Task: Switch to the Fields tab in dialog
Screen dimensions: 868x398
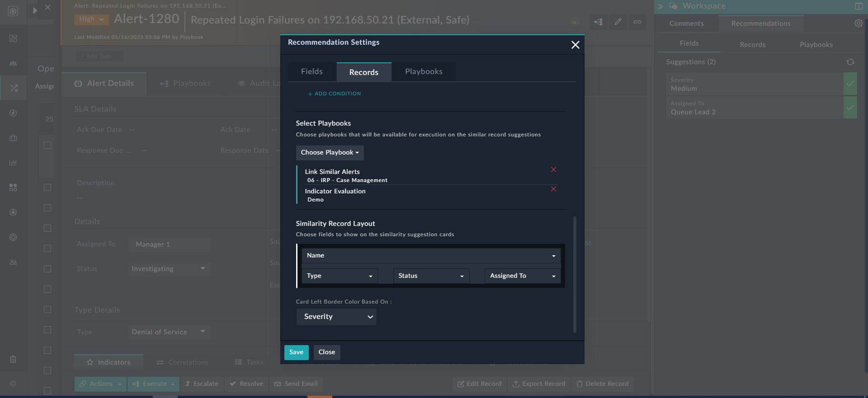Action: pos(312,72)
